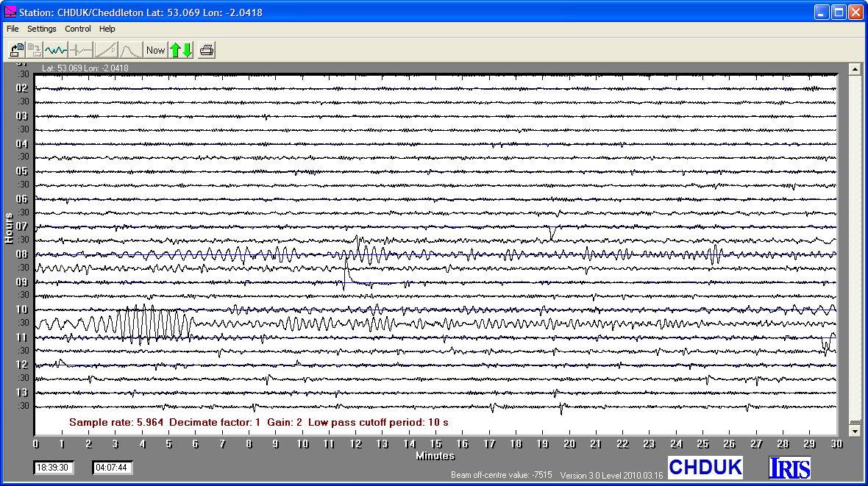
Task: Click the 'Minutes' axis label
Action: pos(435,456)
